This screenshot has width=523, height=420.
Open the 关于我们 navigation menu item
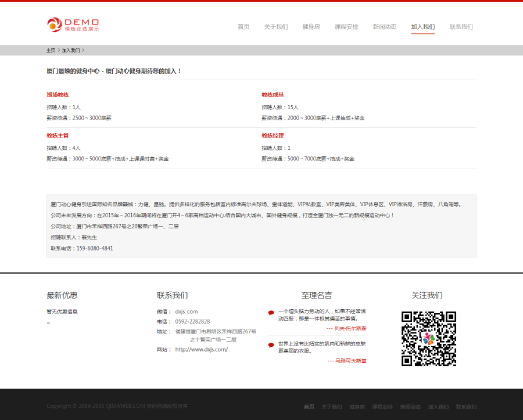click(276, 27)
